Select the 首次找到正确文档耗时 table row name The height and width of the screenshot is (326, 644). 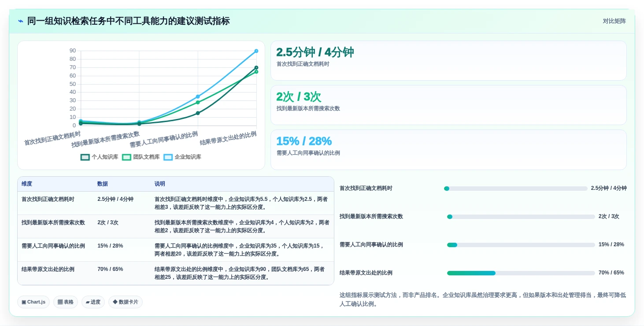point(48,199)
